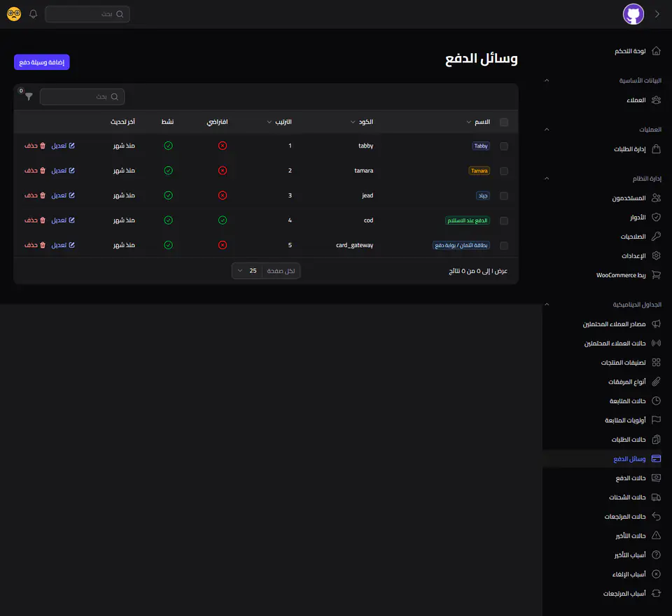Click the warning icon for حالات التأخير
Screen dimensions: 672x616
(656, 535)
